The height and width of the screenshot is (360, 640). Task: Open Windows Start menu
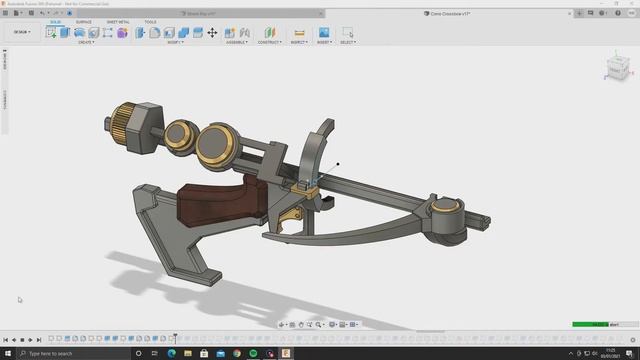(8, 353)
